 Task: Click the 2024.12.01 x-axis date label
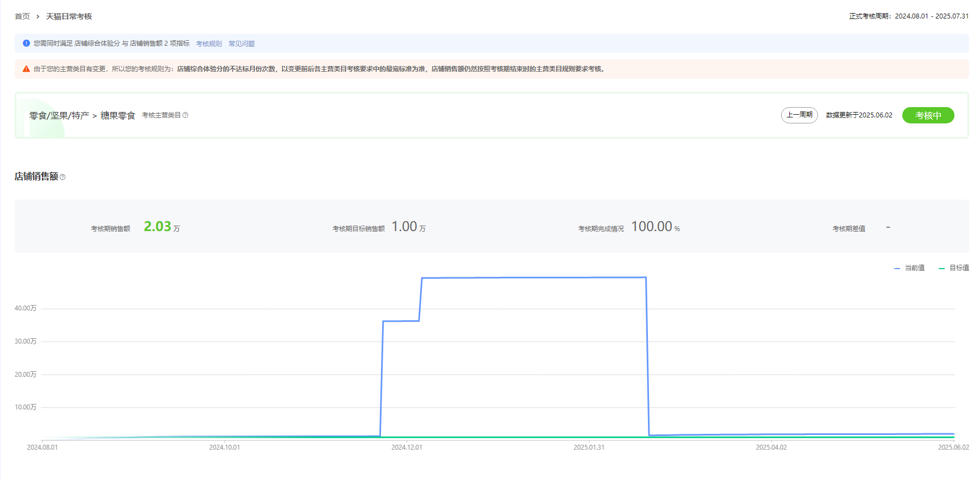[x=407, y=447]
